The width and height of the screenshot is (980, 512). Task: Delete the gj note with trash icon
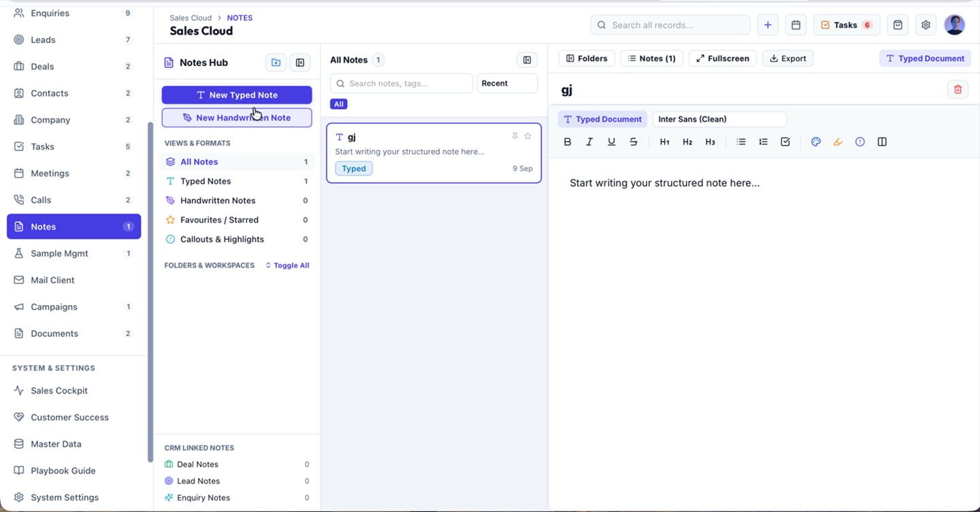(x=958, y=89)
